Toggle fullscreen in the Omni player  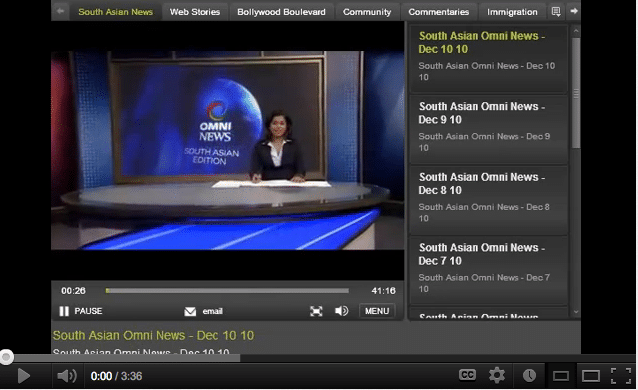(x=316, y=311)
